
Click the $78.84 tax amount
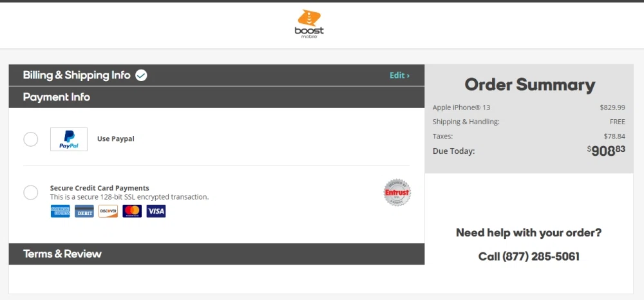click(x=614, y=136)
